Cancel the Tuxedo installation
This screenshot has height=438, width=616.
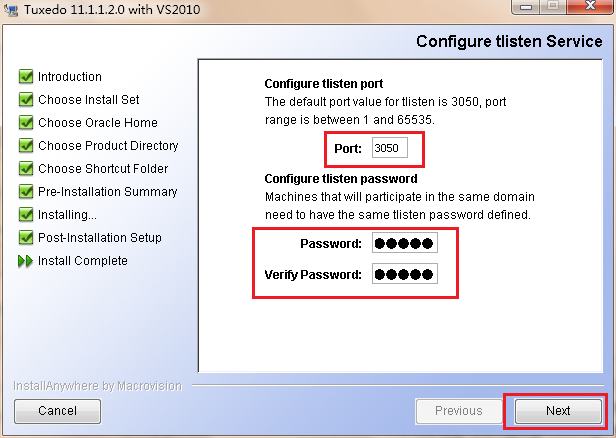tap(57, 411)
